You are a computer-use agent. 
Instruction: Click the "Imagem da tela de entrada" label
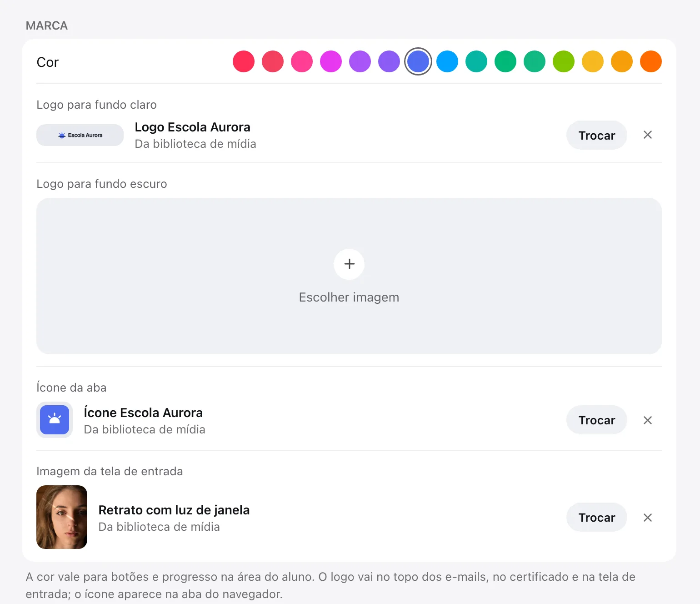point(110,471)
